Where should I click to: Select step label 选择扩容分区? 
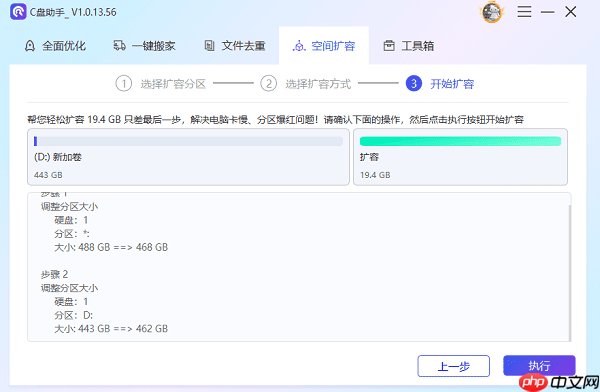(173, 84)
